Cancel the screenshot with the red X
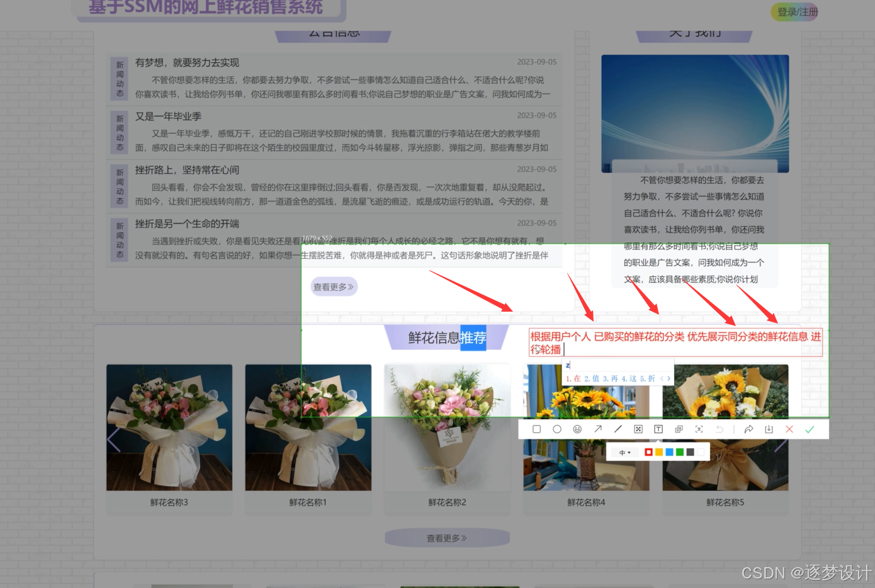The width and height of the screenshot is (875, 588). tap(789, 429)
